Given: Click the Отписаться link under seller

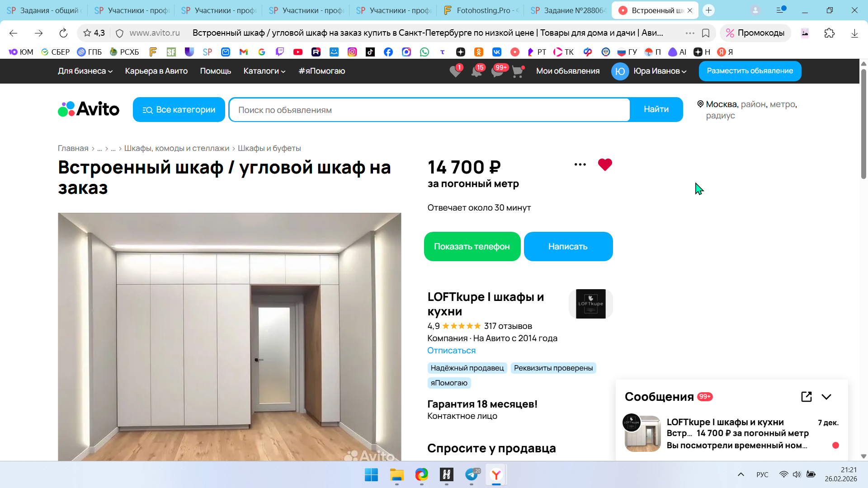Looking at the screenshot, I should click(451, 350).
